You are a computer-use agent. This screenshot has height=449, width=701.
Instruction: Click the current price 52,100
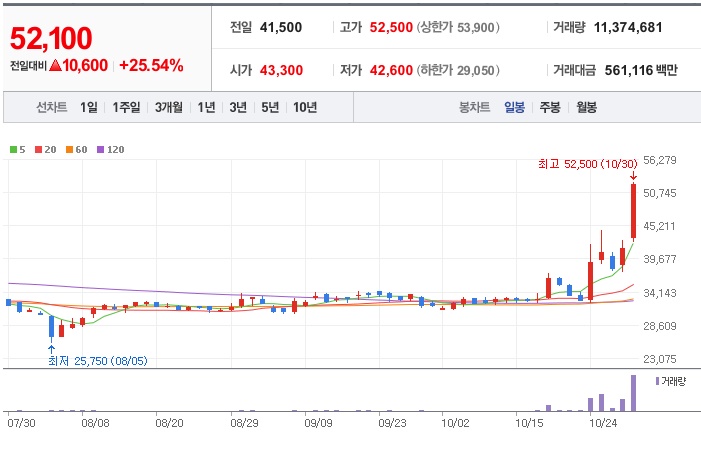[51, 38]
